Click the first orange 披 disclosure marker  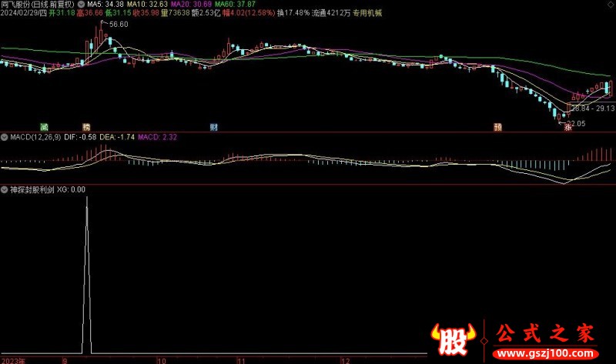pos(86,125)
